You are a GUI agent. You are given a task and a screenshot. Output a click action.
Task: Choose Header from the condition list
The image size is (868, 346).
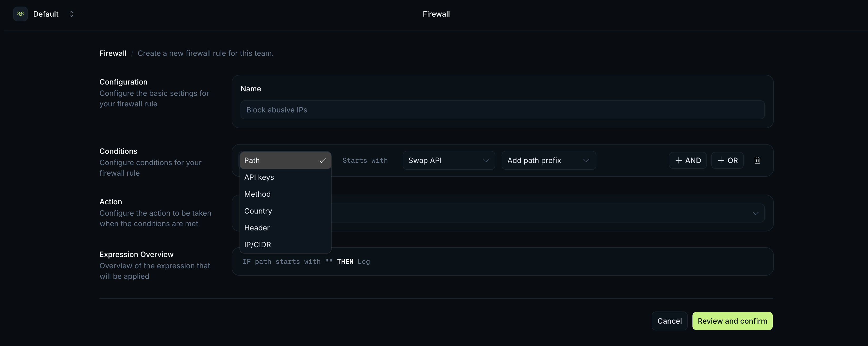click(x=285, y=228)
